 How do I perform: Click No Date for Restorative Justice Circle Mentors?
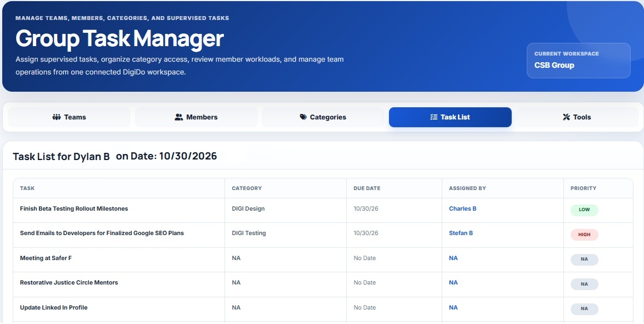click(365, 282)
